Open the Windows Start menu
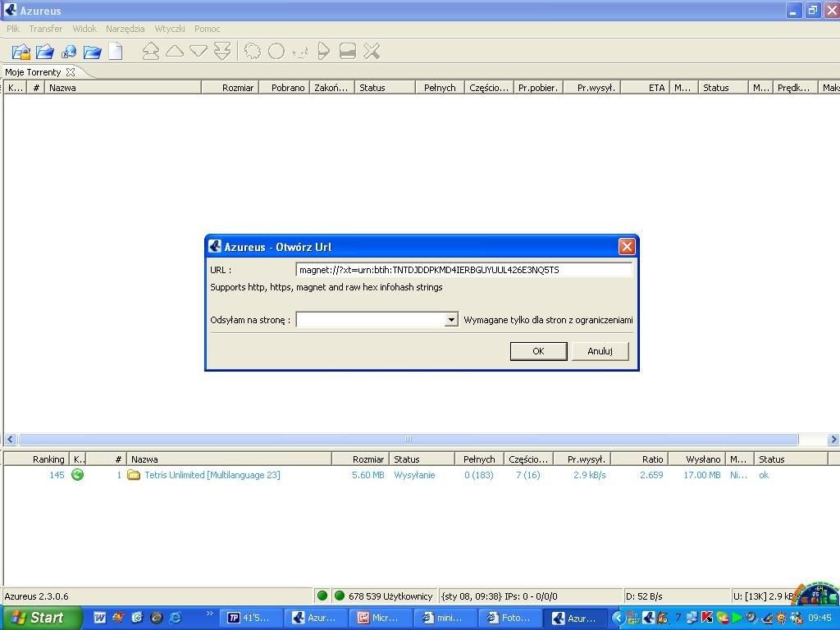This screenshot has width=840, height=630. pos(41,618)
